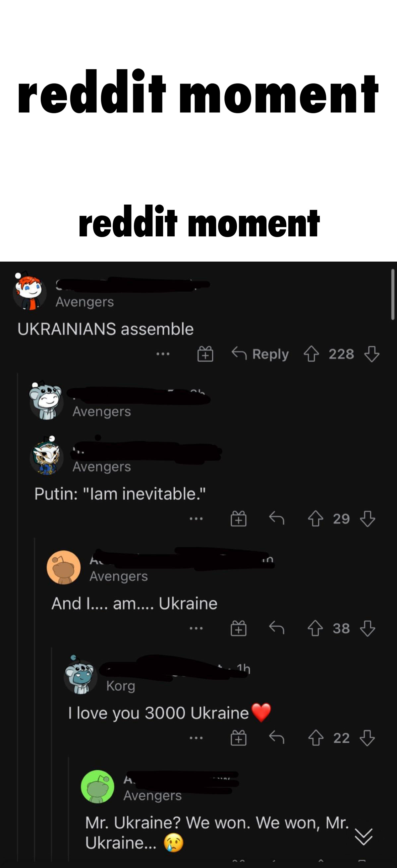
Task: Upvote "I love you 3000 Ukraine" comment
Action: pyautogui.click(x=315, y=738)
